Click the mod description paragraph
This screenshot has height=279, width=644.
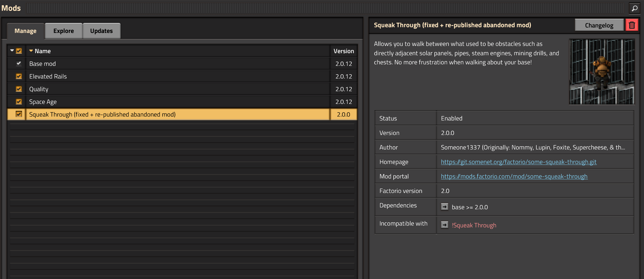[x=467, y=53]
